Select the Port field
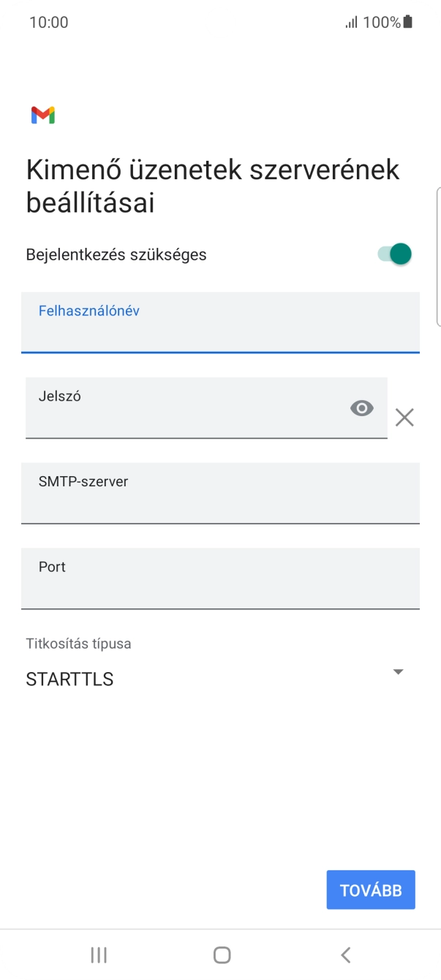 pos(221,578)
